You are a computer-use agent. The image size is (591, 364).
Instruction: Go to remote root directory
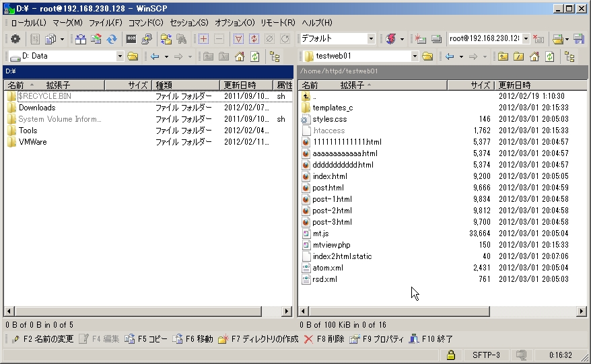click(518, 57)
